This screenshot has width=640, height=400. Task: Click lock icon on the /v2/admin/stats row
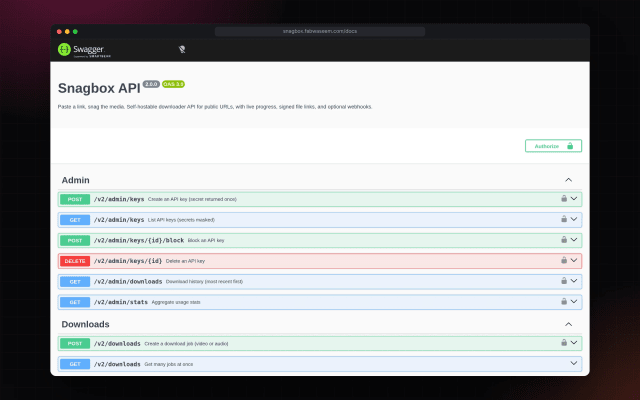564,301
